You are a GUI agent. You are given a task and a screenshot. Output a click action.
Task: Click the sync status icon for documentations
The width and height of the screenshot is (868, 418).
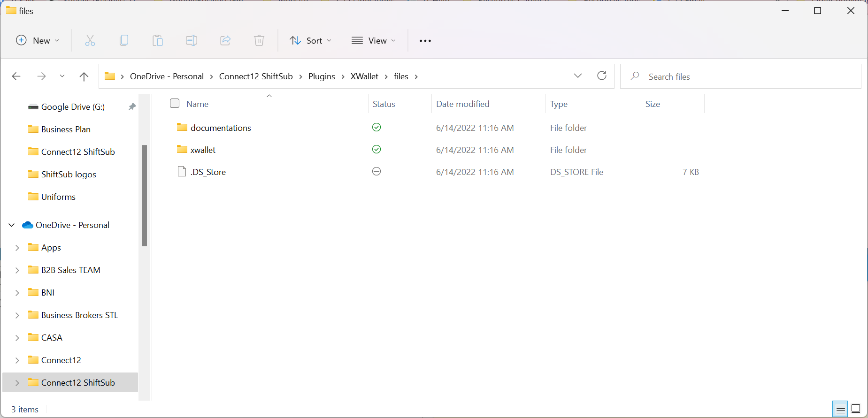pyautogui.click(x=376, y=127)
